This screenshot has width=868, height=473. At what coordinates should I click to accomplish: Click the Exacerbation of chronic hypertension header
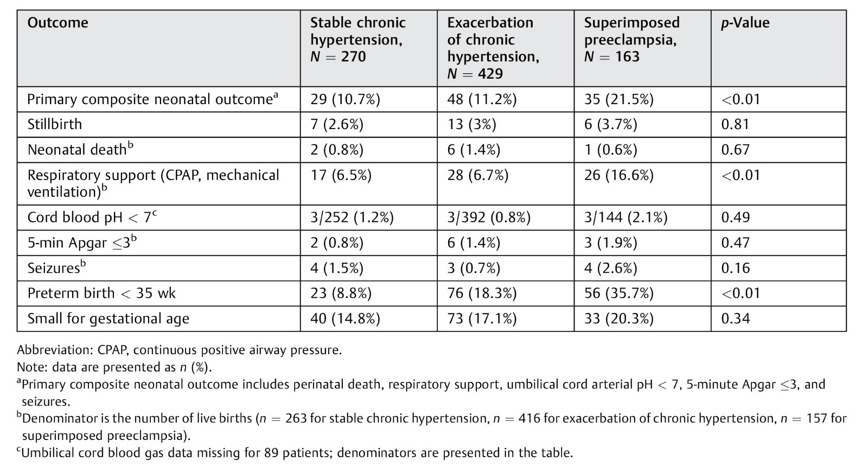pos(493,48)
